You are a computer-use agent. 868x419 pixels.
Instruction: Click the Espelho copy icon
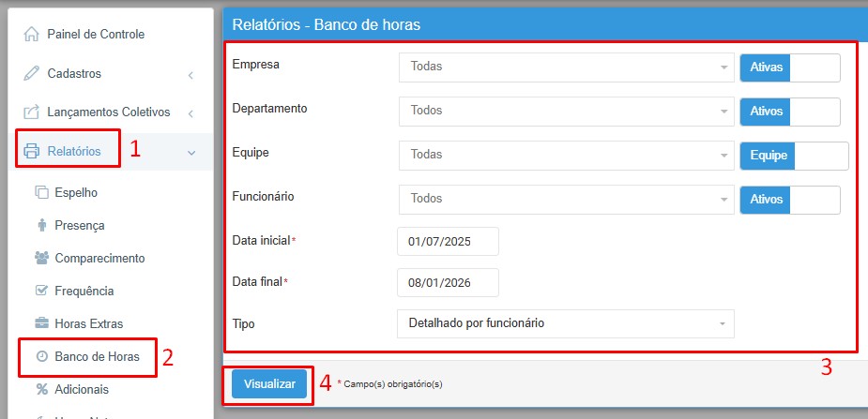pyautogui.click(x=41, y=193)
